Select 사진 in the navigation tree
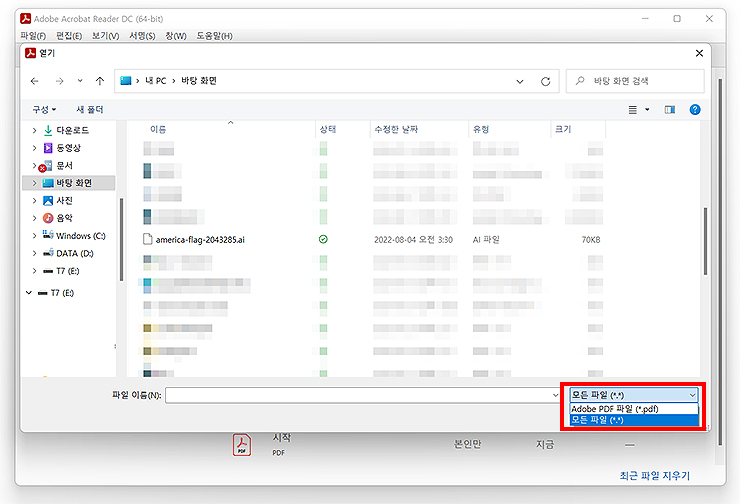Screen dimensions: 740x504 click(64, 201)
